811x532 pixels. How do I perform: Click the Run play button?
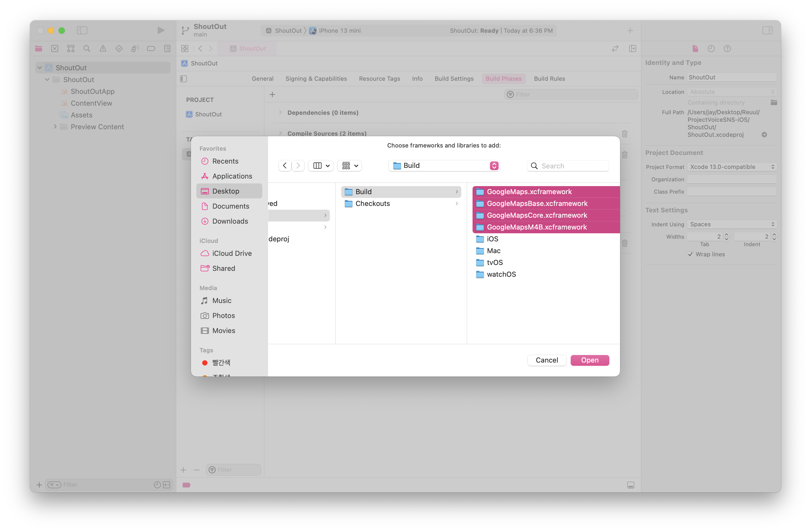tap(161, 30)
